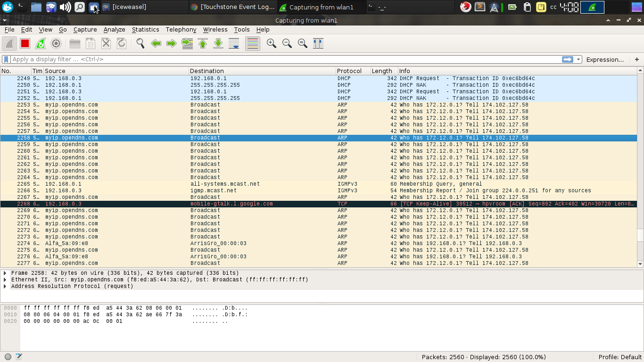
Task: Apply display filter arrow button
Action: tap(568, 59)
